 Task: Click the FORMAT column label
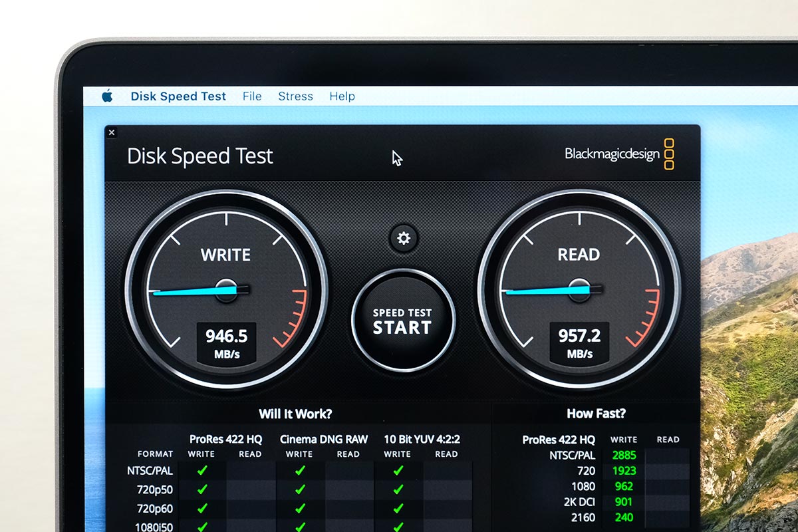click(x=155, y=454)
